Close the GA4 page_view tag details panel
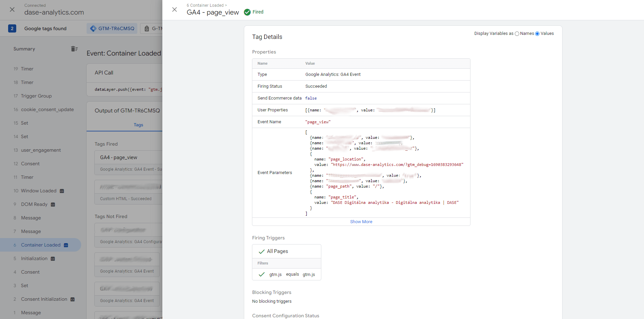 coord(175,9)
